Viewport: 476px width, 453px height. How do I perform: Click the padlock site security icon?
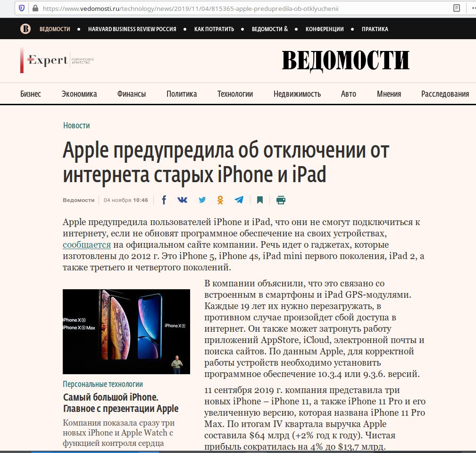click(35, 8)
